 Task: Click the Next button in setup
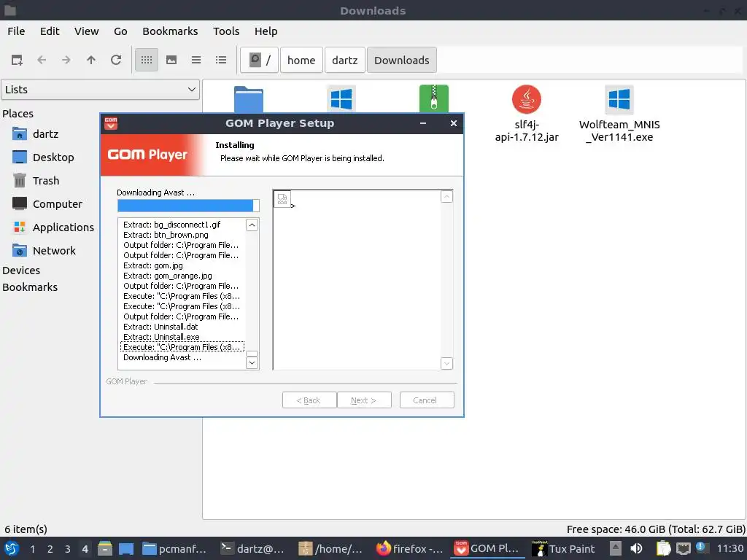click(364, 400)
